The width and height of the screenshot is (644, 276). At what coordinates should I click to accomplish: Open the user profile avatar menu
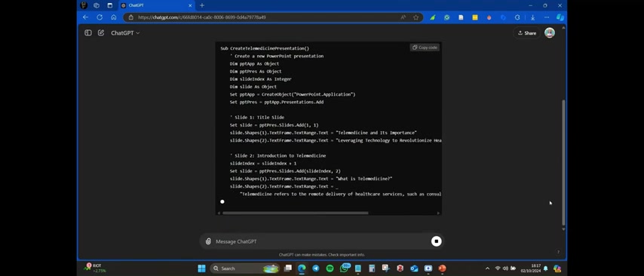[550, 33]
